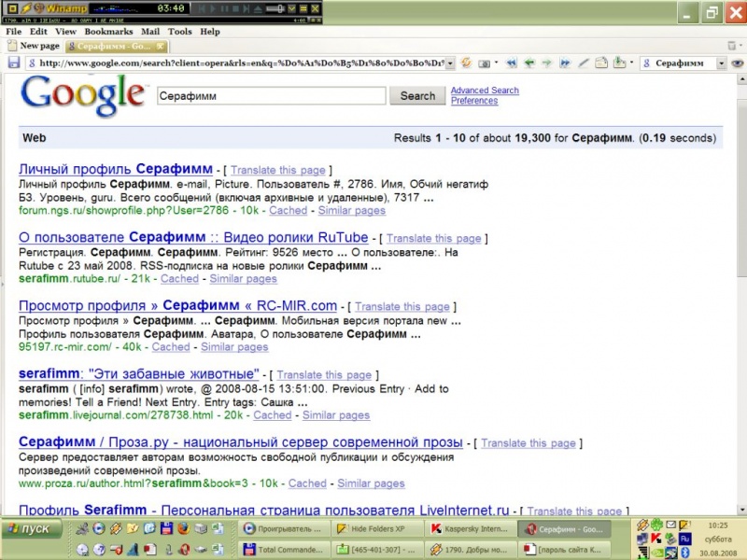Close the Серафимм Google tab
Viewport: 747px width, 560px height.
tap(161, 46)
